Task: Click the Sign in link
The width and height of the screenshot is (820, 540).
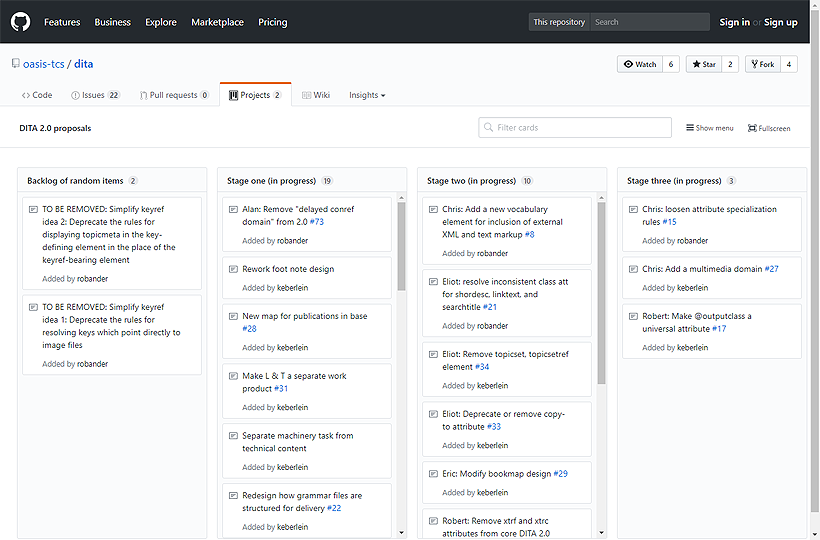Action: point(734,22)
